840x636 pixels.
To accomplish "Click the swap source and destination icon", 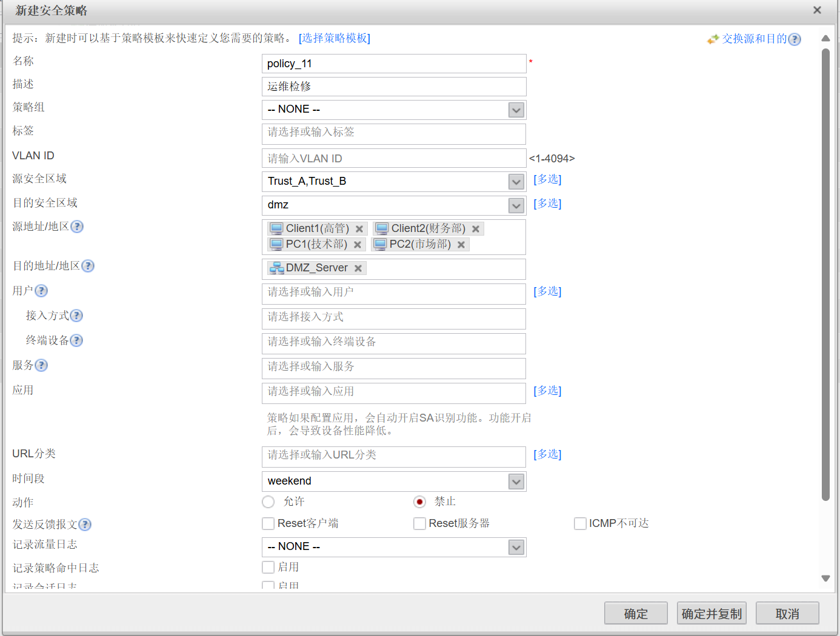I will tap(713, 39).
